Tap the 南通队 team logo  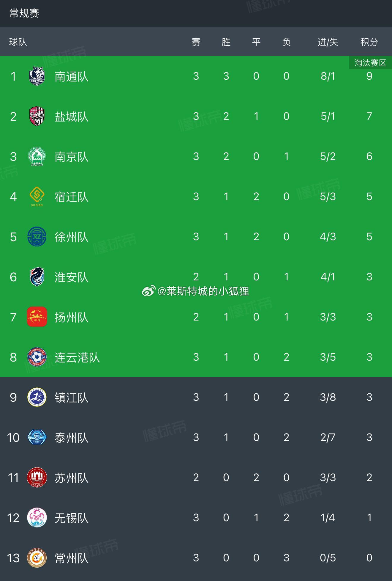coord(37,76)
